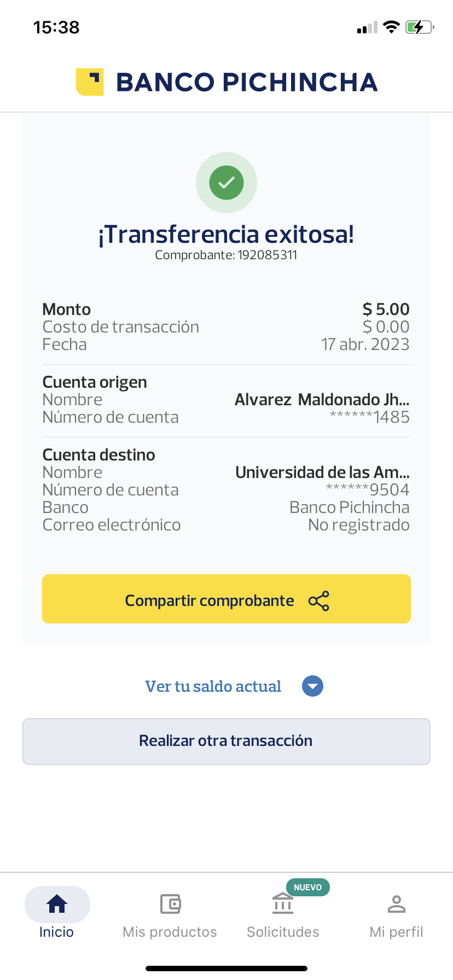Show Ver tu saldo actual
The image size is (453, 980).
click(x=213, y=686)
